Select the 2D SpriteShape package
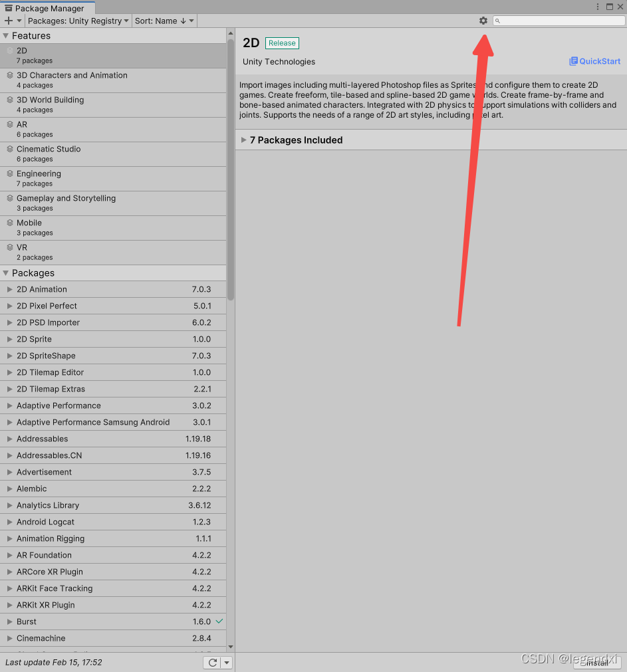This screenshot has height=672, width=627. coord(113,356)
